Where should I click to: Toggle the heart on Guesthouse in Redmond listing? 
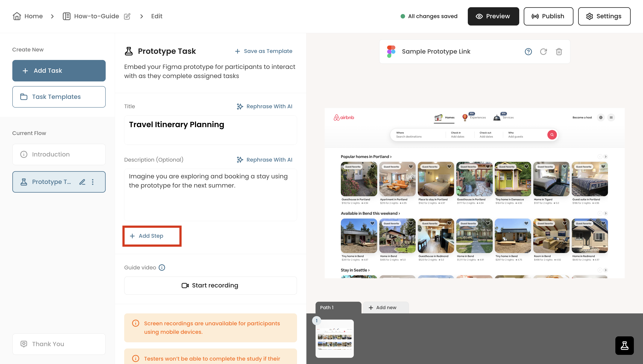(449, 223)
